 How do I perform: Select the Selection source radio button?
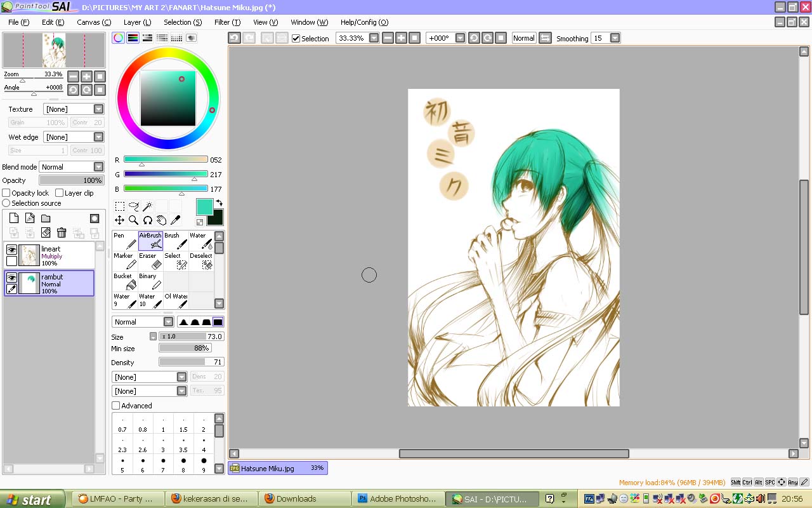(x=6, y=203)
